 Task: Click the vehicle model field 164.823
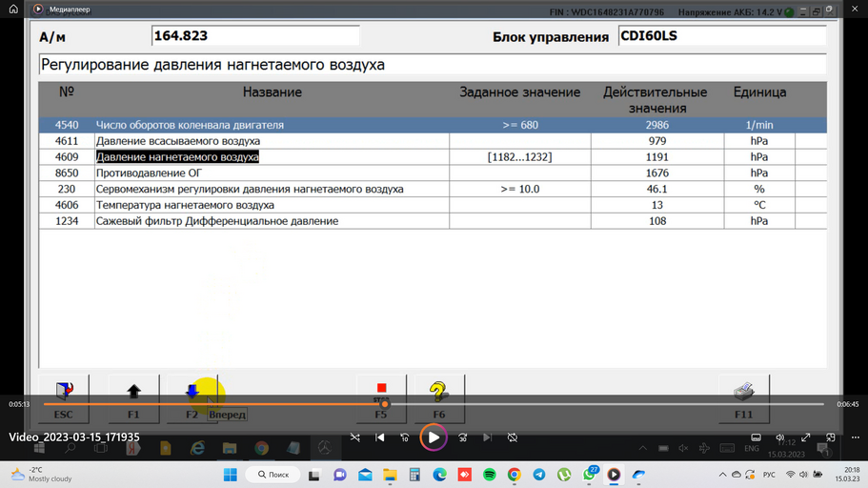[x=255, y=36]
